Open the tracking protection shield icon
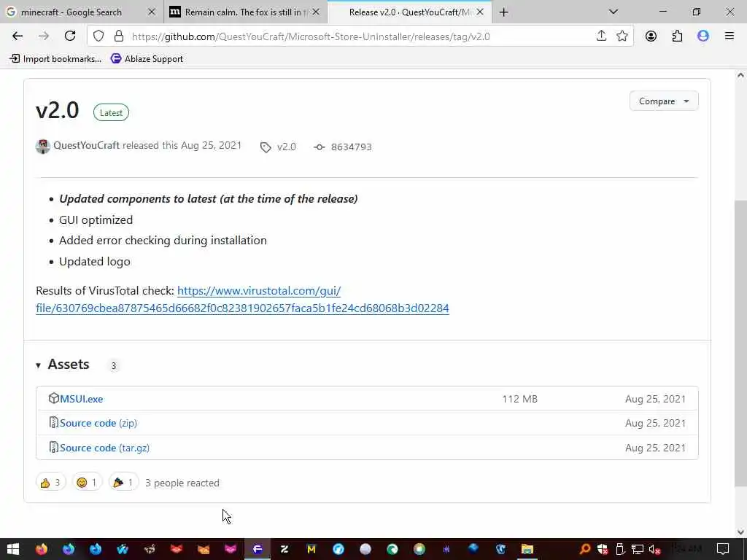The width and height of the screenshot is (747, 560). click(x=98, y=36)
